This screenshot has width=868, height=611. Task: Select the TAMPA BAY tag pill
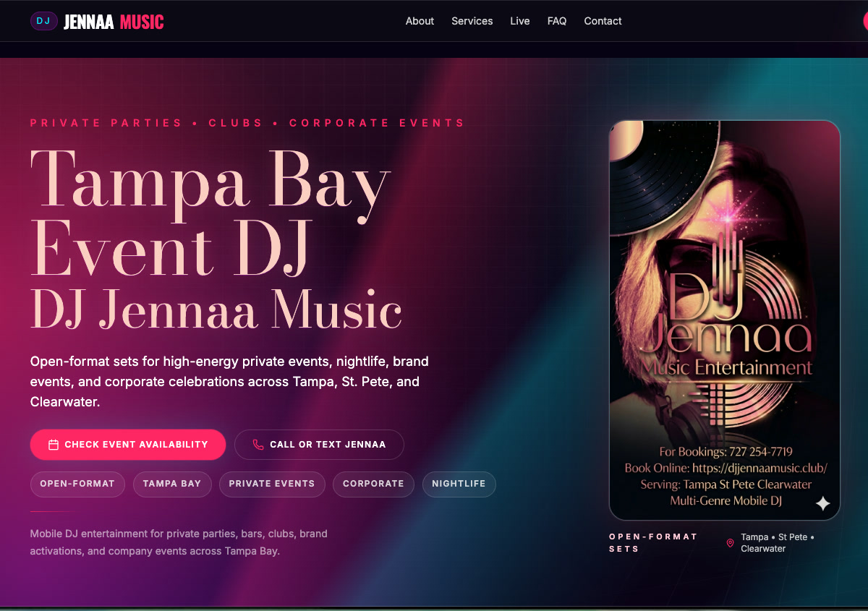pos(172,484)
